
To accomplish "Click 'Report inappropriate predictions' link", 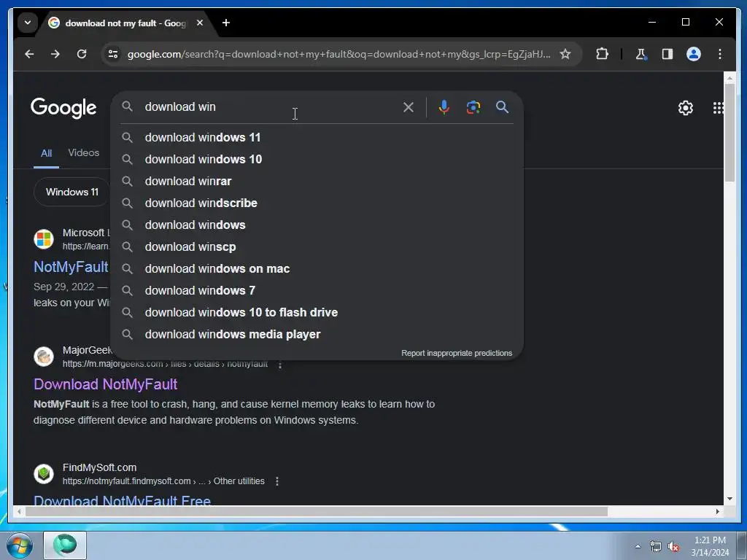I will 457,353.
